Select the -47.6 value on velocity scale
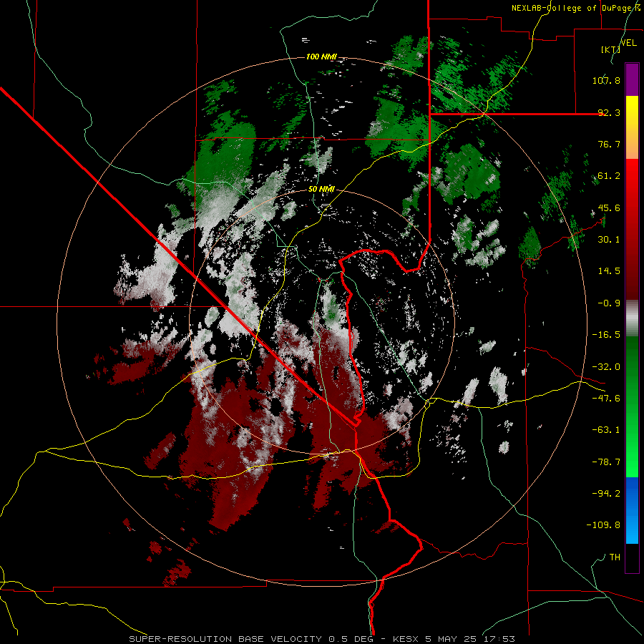 (x=606, y=399)
